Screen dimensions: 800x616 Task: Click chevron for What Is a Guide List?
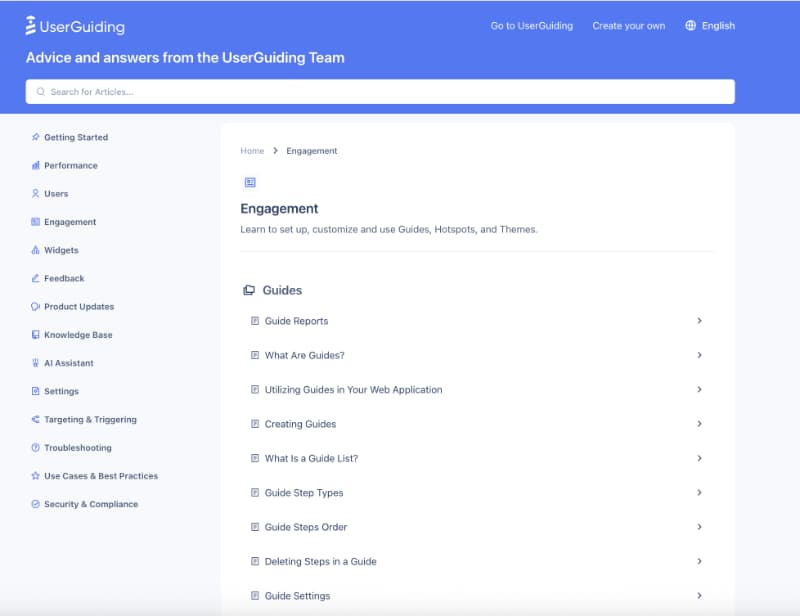pos(699,458)
